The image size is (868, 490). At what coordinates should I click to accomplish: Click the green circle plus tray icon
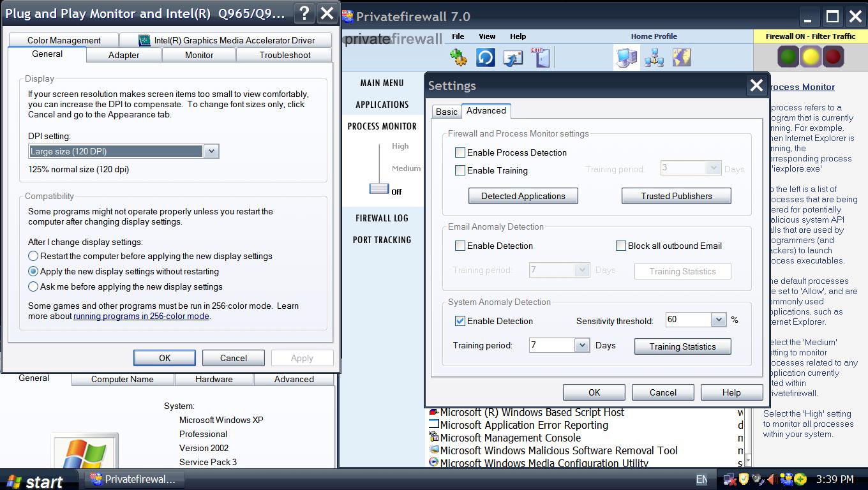pos(800,479)
